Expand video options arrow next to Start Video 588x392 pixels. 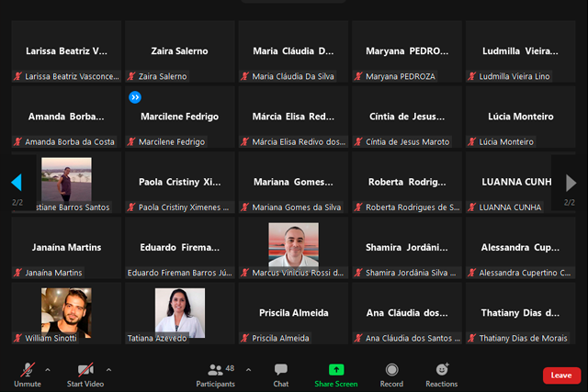point(108,369)
